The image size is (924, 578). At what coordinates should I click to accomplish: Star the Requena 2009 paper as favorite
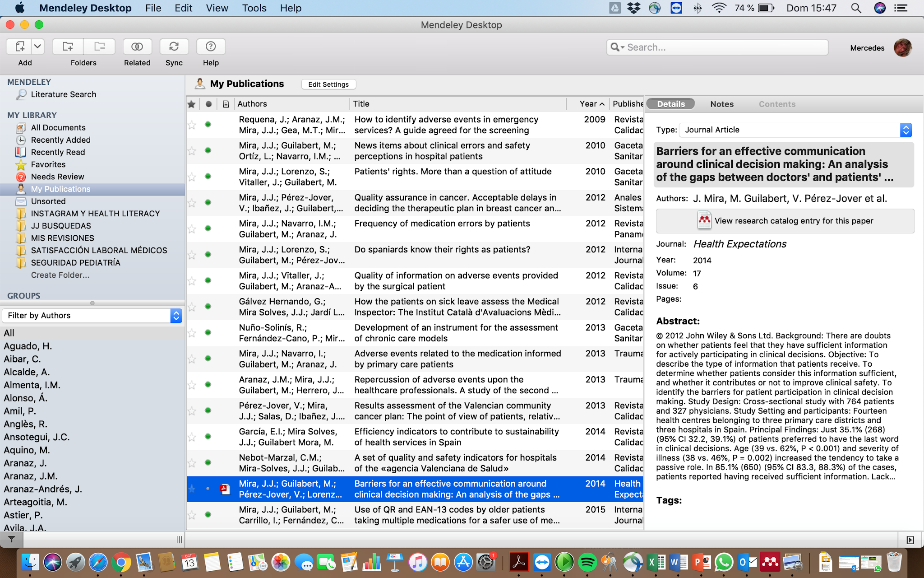tap(192, 125)
